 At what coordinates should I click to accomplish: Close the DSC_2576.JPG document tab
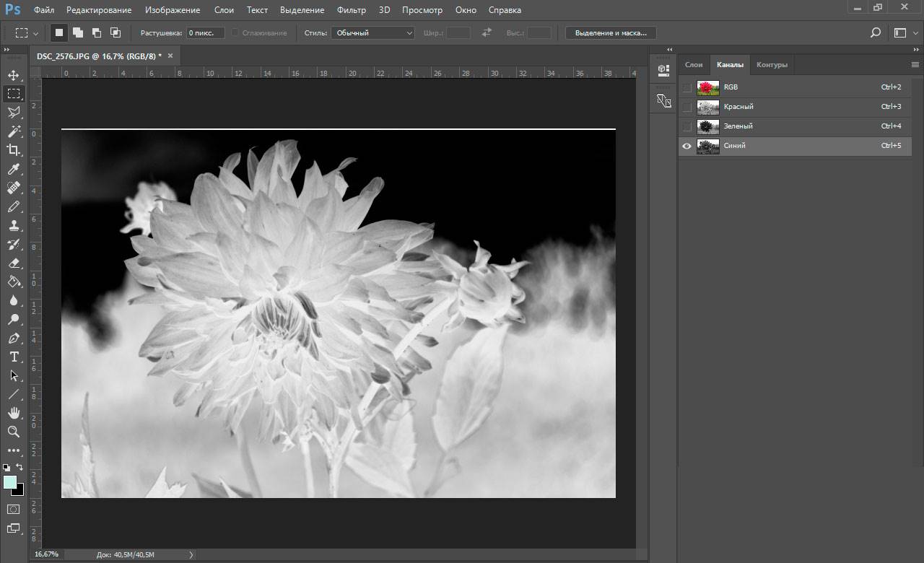point(170,56)
